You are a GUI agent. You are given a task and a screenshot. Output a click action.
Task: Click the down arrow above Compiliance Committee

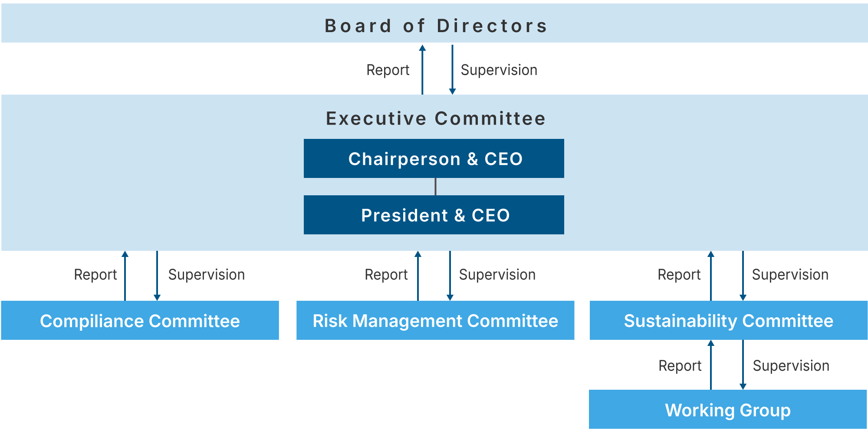[x=157, y=275]
